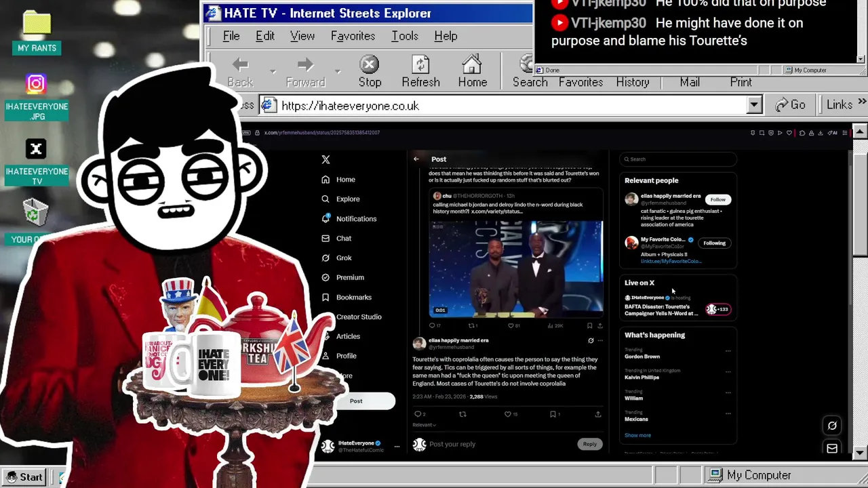Go back using the Post header arrow
The image size is (868, 488).
pyautogui.click(x=416, y=159)
